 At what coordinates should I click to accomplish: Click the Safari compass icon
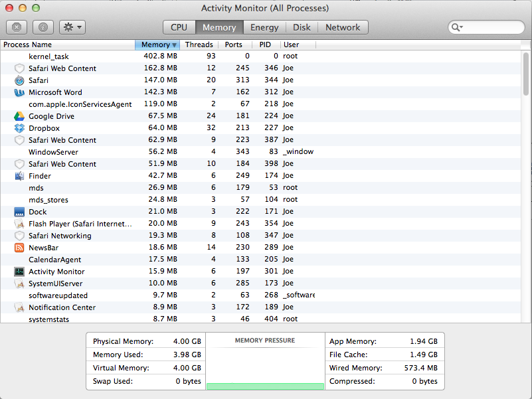[19, 80]
